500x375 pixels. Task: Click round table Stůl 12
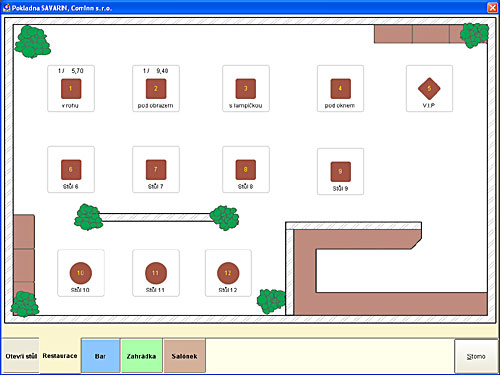[x=228, y=273]
